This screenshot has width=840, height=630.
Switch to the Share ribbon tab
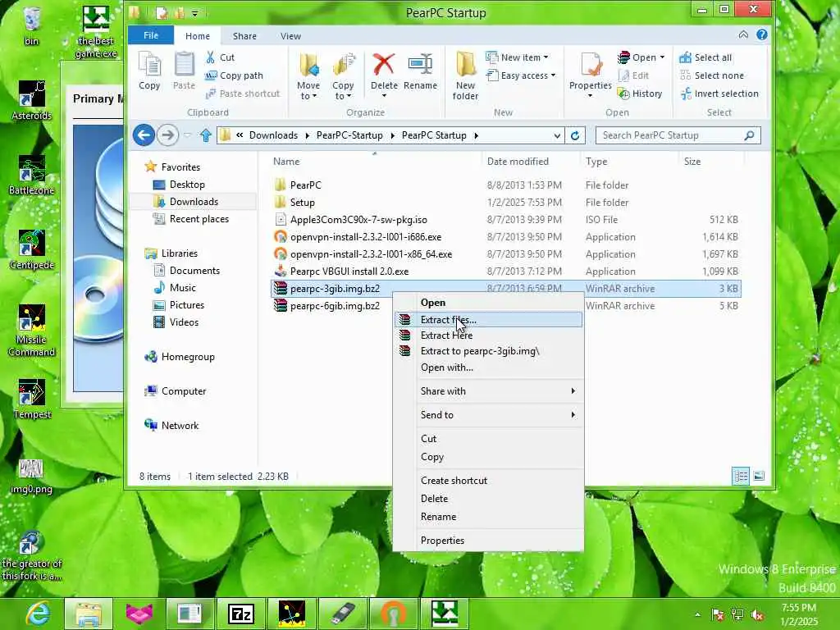[x=244, y=36]
